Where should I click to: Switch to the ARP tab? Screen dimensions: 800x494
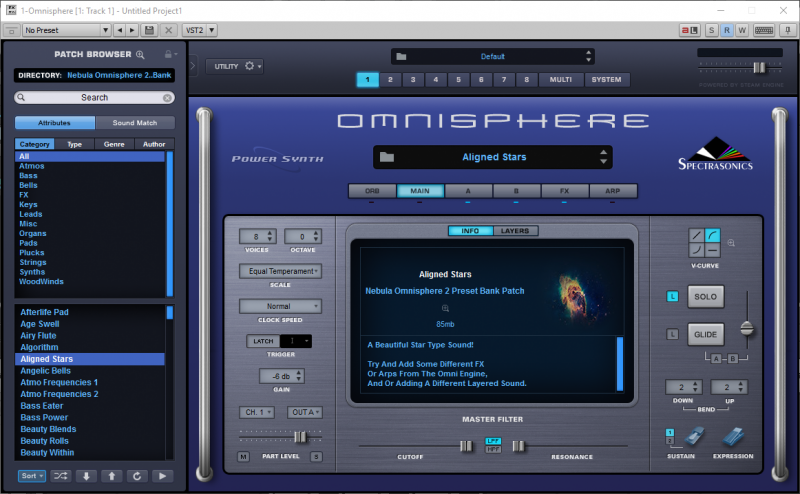613,191
